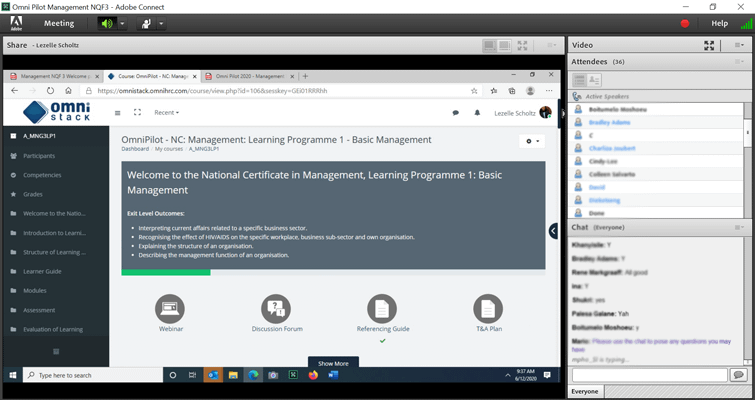Open the speaker volume dropdown arrow
Screen dimensions: 755x400
(122, 24)
